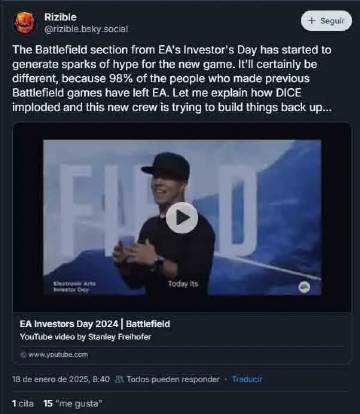Click 'YouTube video by Stanley Freihofer' description
The width and height of the screenshot is (360, 414).
[x=85, y=337]
